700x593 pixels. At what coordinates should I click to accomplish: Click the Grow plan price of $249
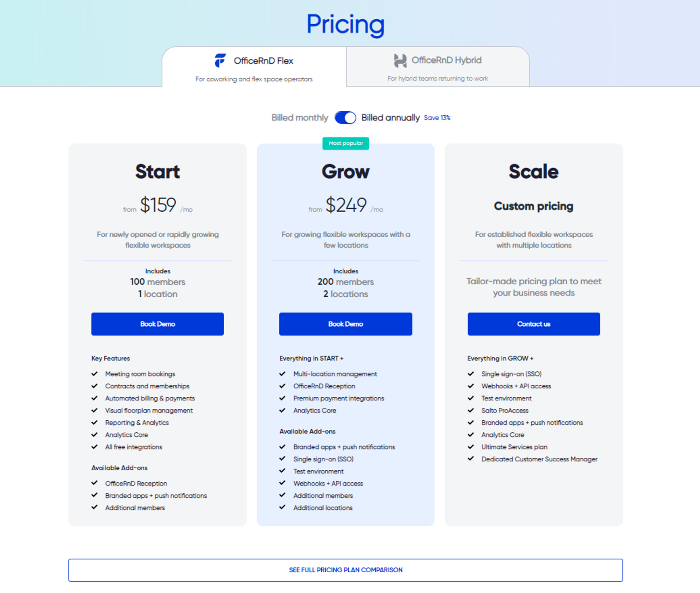click(x=346, y=205)
